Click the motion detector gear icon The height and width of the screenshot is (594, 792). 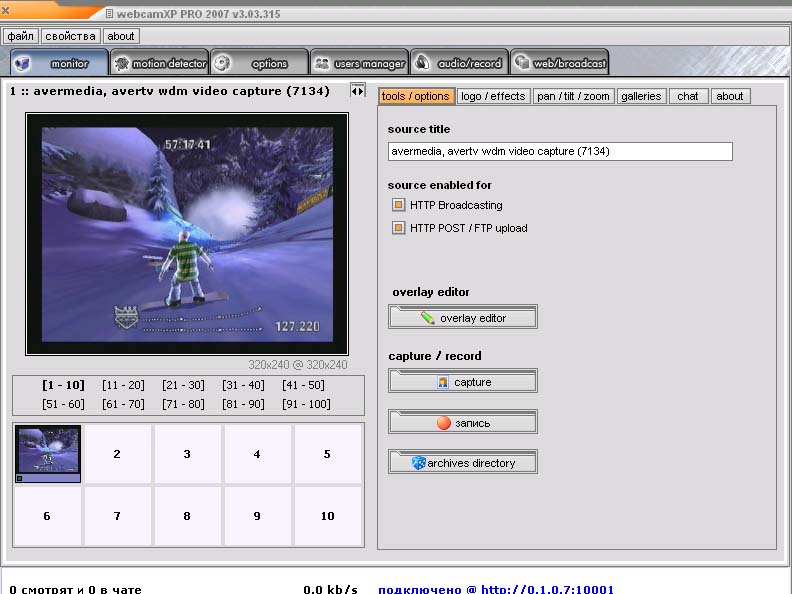122,64
